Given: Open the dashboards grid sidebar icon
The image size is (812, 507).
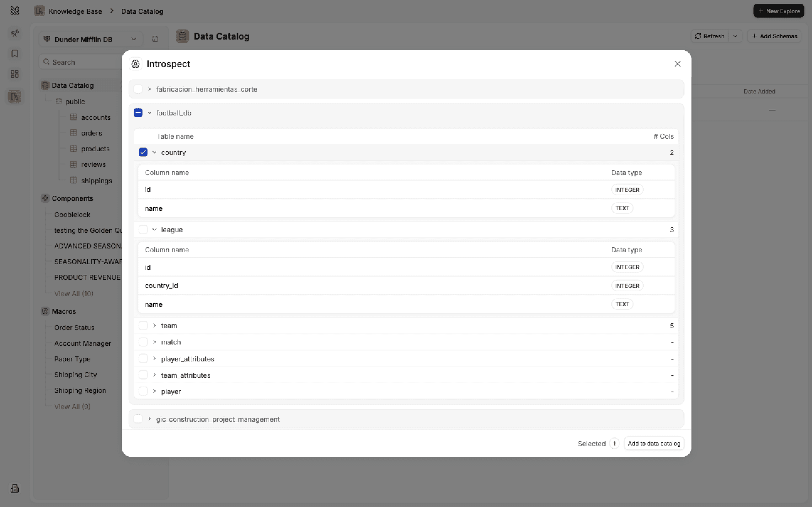Looking at the screenshot, I should [14, 74].
